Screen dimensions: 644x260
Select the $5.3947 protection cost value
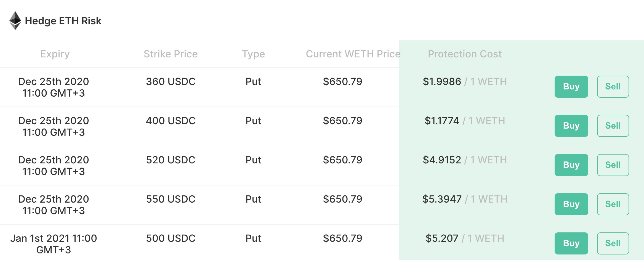tap(442, 199)
